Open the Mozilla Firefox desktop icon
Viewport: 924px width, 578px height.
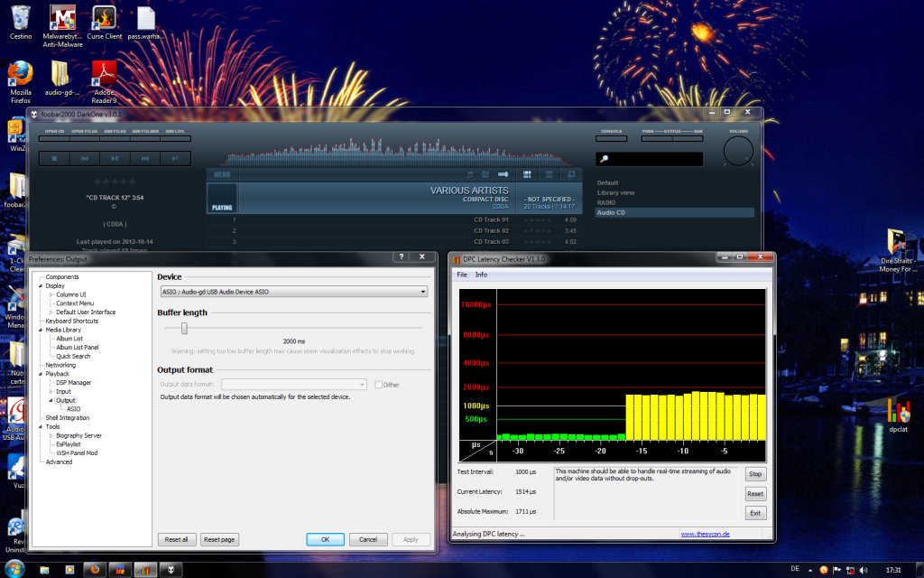pyautogui.click(x=21, y=82)
